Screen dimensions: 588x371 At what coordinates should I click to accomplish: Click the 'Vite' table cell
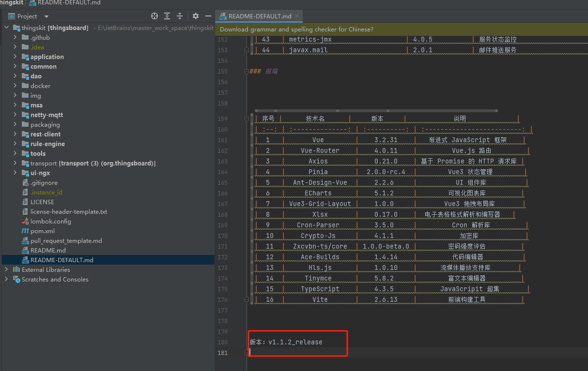pos(320,299)
